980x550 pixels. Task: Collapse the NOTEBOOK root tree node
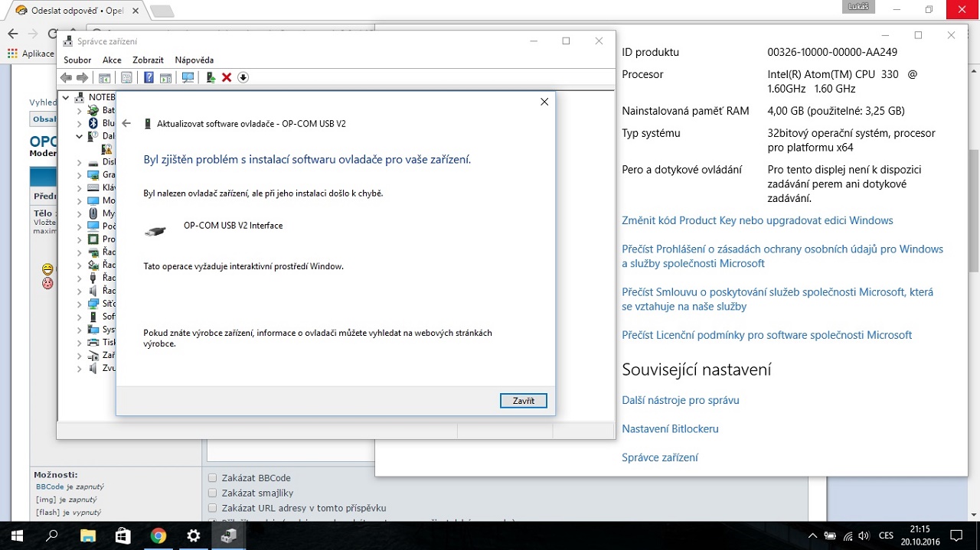[x=66, y=97]
